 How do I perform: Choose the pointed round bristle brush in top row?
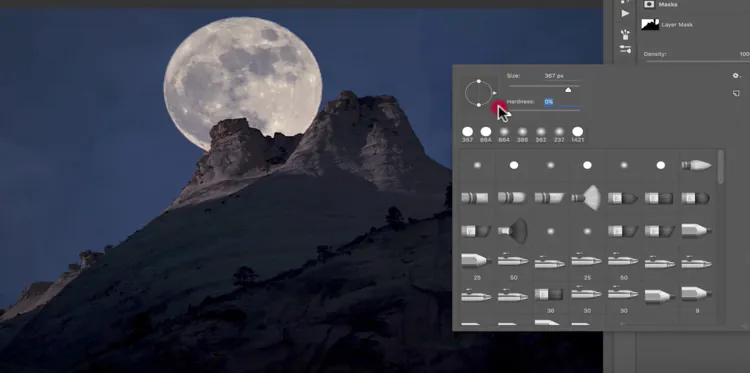coord(696,165)
